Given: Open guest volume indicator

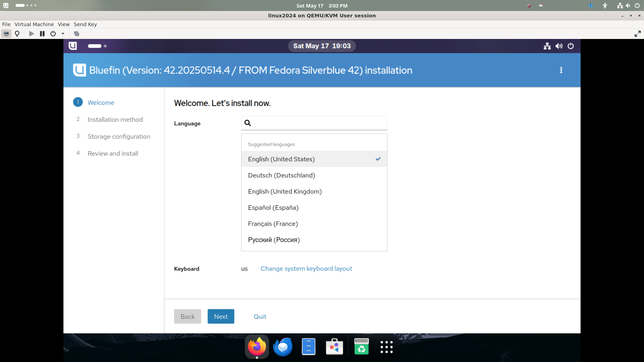Looking at the screenshot, I should point(559,46).
